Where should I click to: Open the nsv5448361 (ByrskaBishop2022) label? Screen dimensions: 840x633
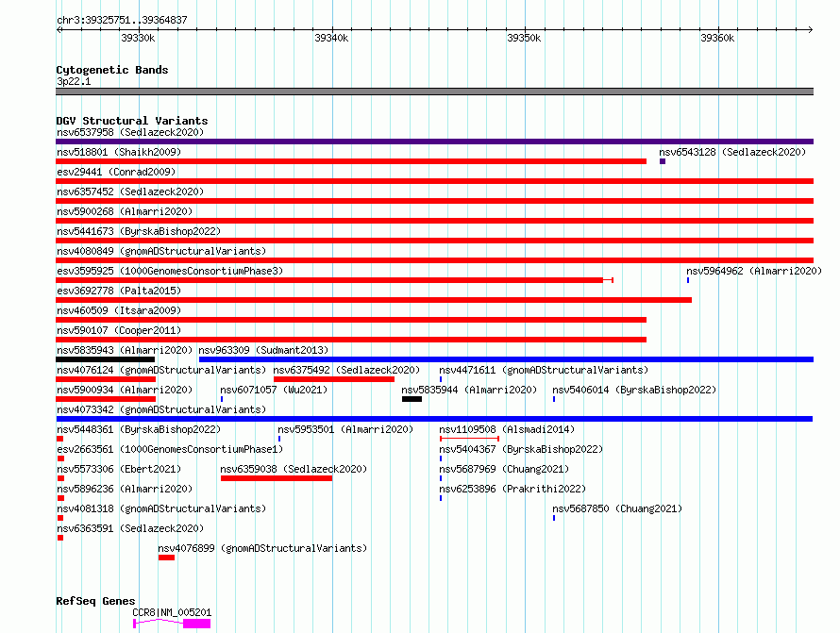pos(139,429)
